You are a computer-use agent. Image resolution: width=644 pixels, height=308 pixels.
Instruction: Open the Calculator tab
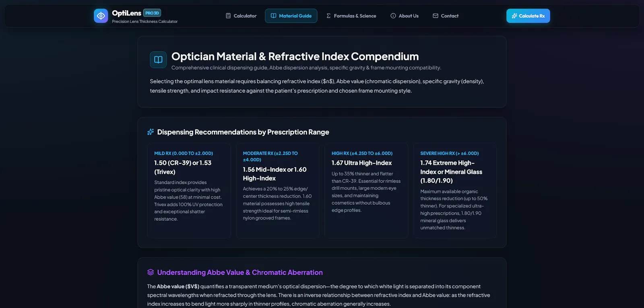(241, 16)
